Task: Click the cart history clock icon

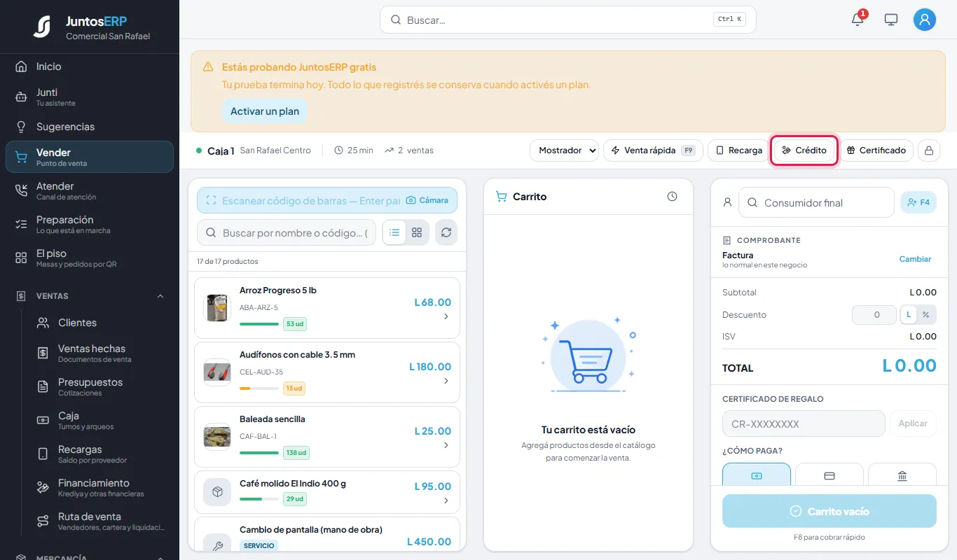Action: 673,197
